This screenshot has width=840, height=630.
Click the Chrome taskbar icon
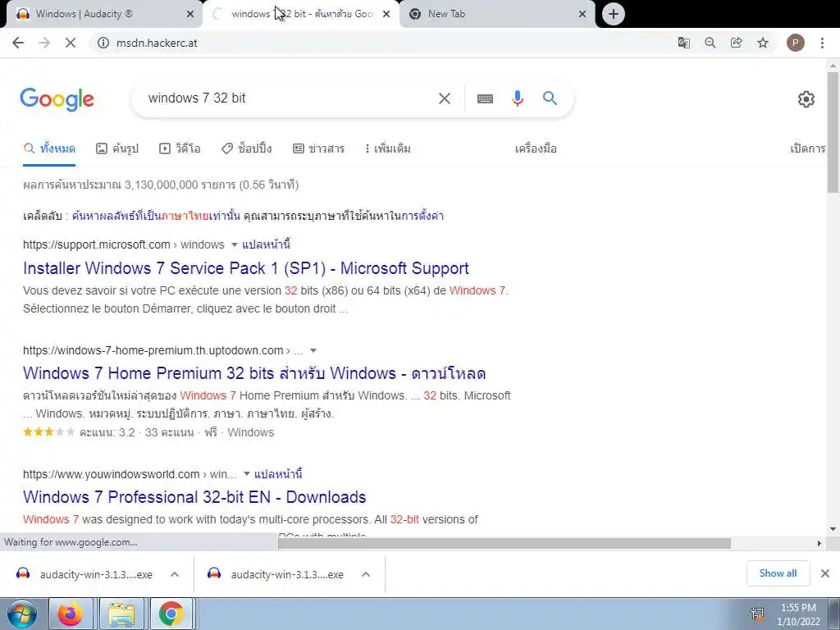(171, 614)
